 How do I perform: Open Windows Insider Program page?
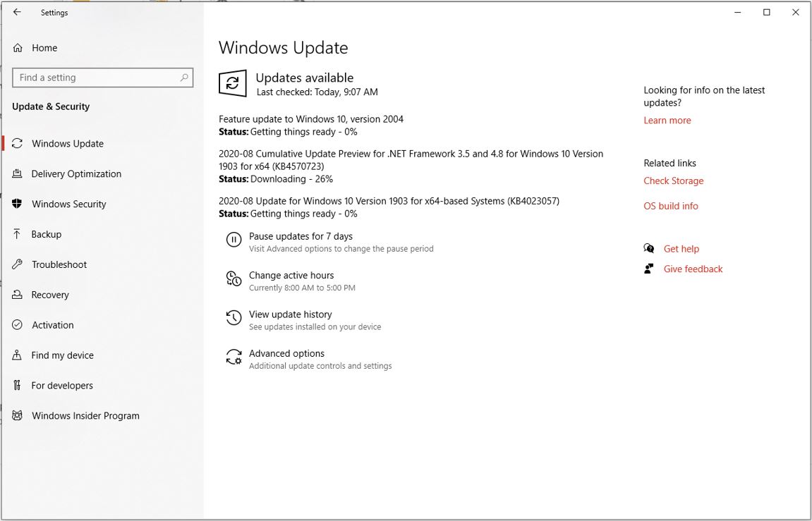pos(85,415)
